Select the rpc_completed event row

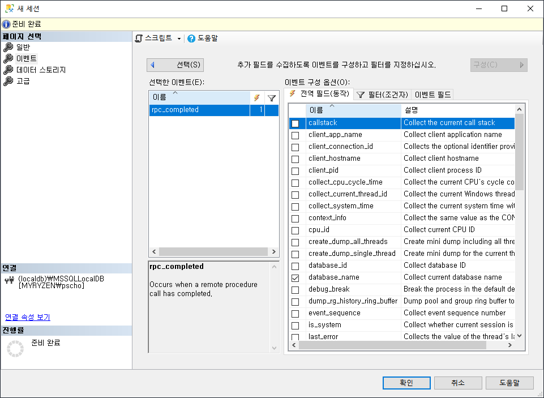214,110
